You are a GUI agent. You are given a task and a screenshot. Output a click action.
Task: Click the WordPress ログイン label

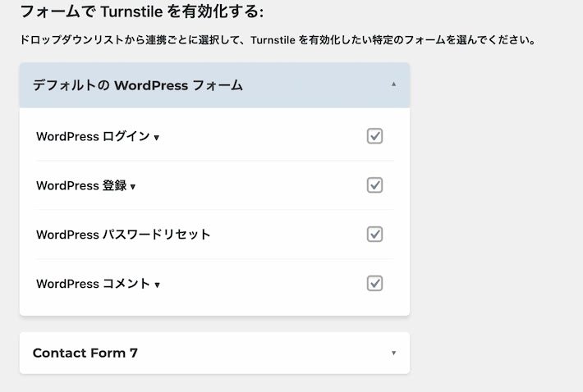[93, 136]
